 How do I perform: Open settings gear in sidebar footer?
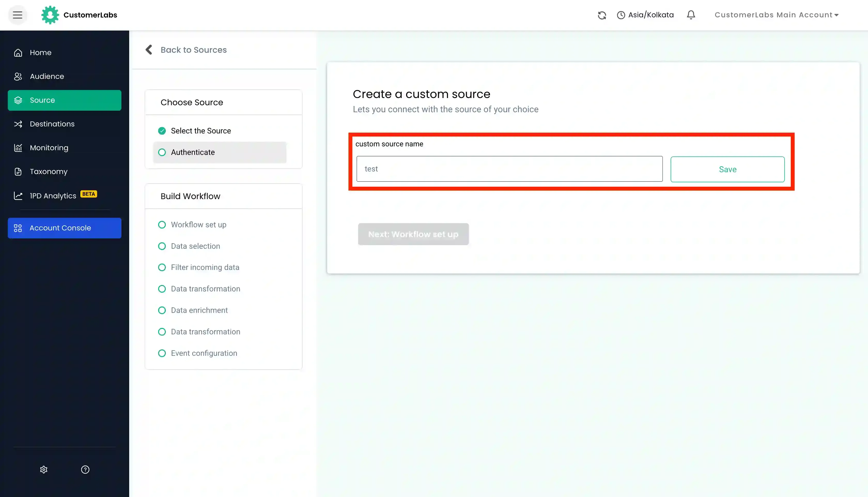44,470
